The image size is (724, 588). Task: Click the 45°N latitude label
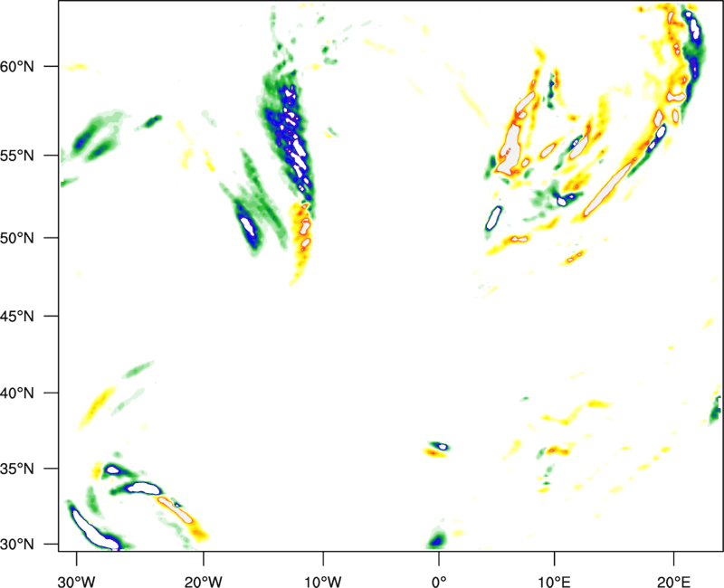pyautogui.click(x=17, y=317)
